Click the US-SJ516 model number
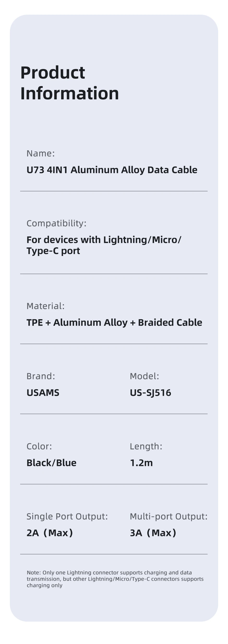228x644 pixels. coord(150,393)
